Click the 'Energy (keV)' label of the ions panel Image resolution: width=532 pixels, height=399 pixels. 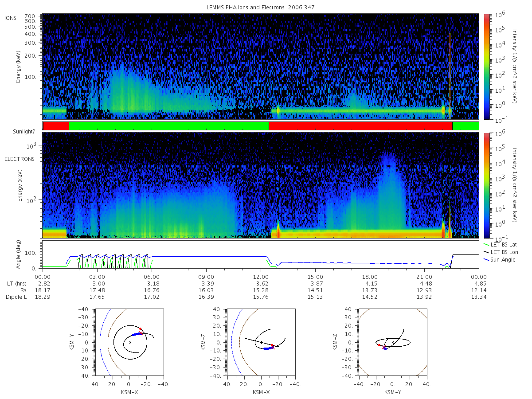(x=18, y=67)
